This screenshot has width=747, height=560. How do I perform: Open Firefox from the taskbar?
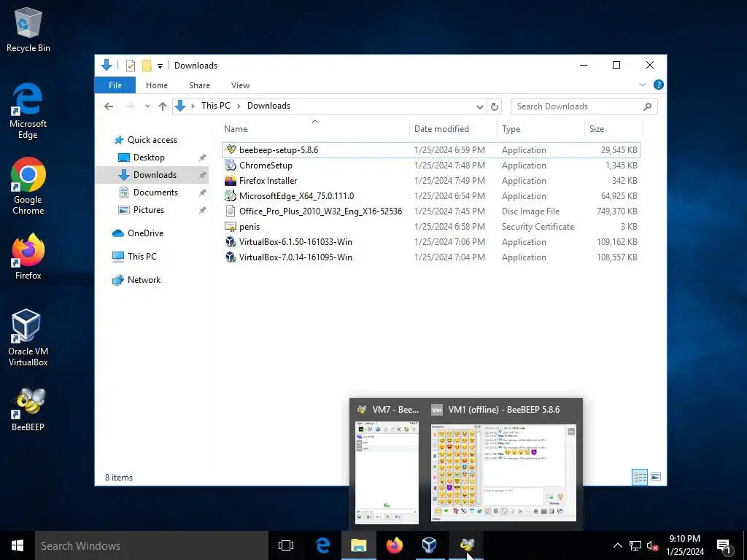pyautogui.click(x=394, y=545)
